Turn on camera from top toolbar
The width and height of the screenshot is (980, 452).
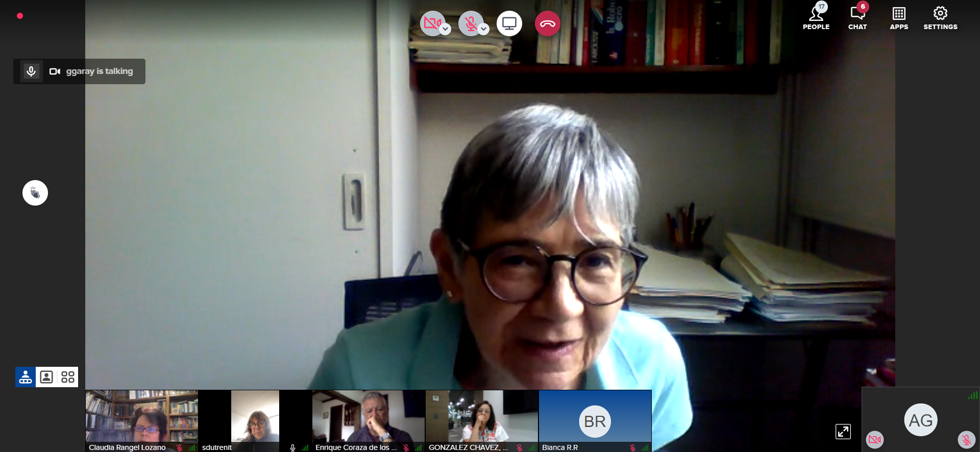tap(432, 23)
